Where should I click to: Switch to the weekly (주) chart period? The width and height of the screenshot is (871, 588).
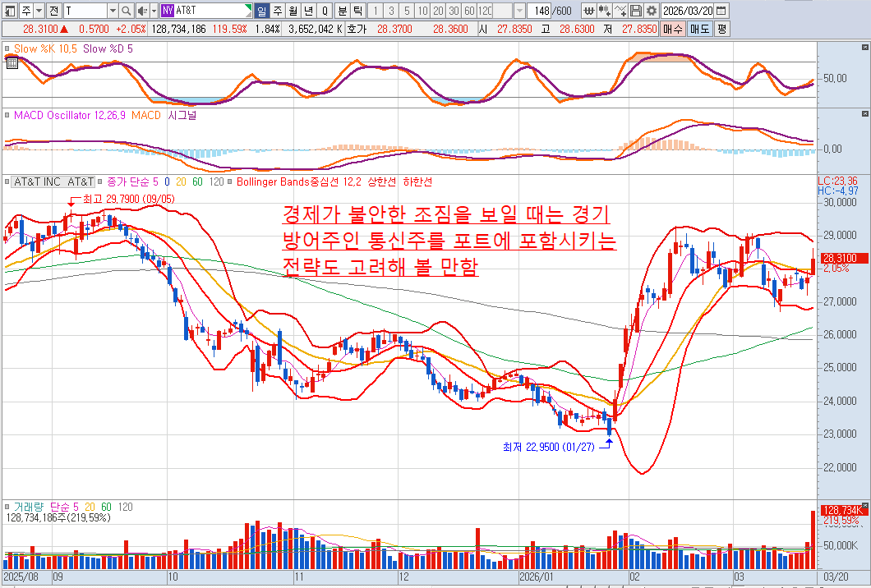(277, 11)
